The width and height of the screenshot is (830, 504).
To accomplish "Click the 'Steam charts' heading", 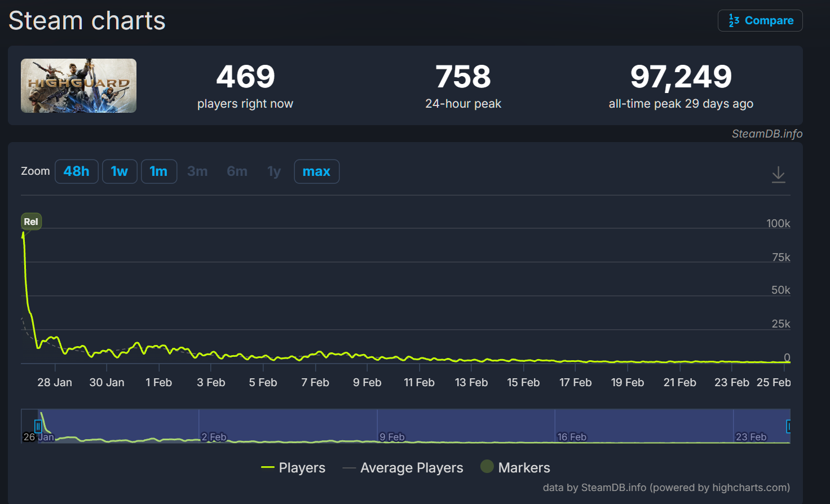I will (x=87, y=21).
